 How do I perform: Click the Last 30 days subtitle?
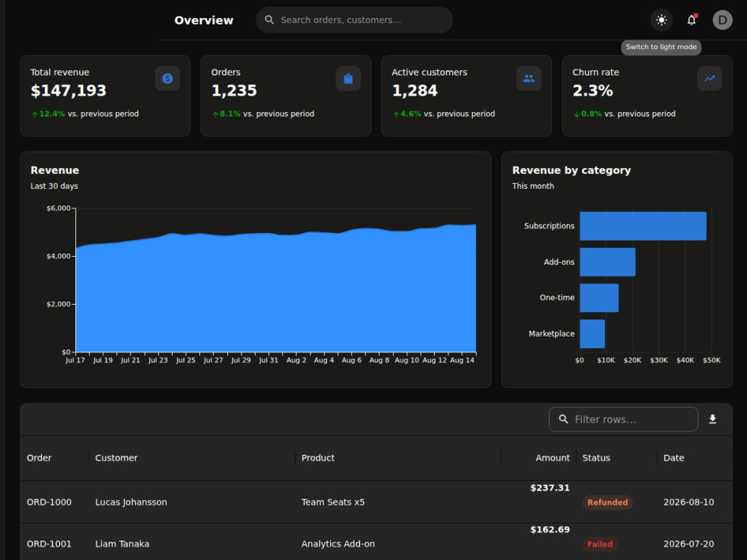coord(55,186)
